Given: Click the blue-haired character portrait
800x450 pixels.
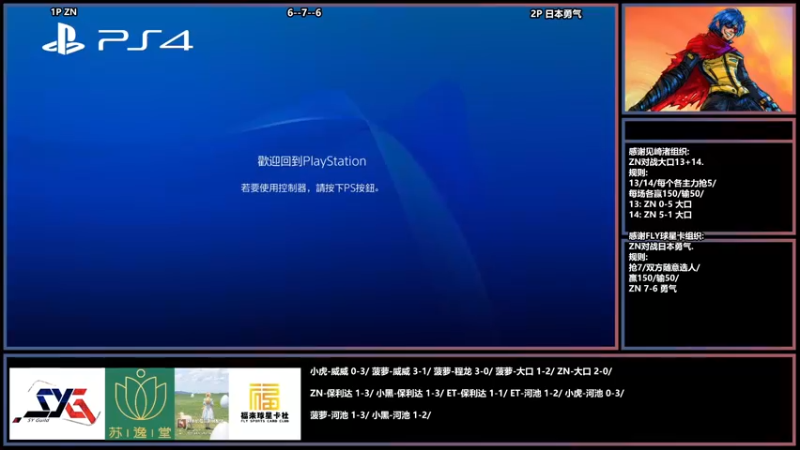Looking at the screenshot, I should [708, 59].
